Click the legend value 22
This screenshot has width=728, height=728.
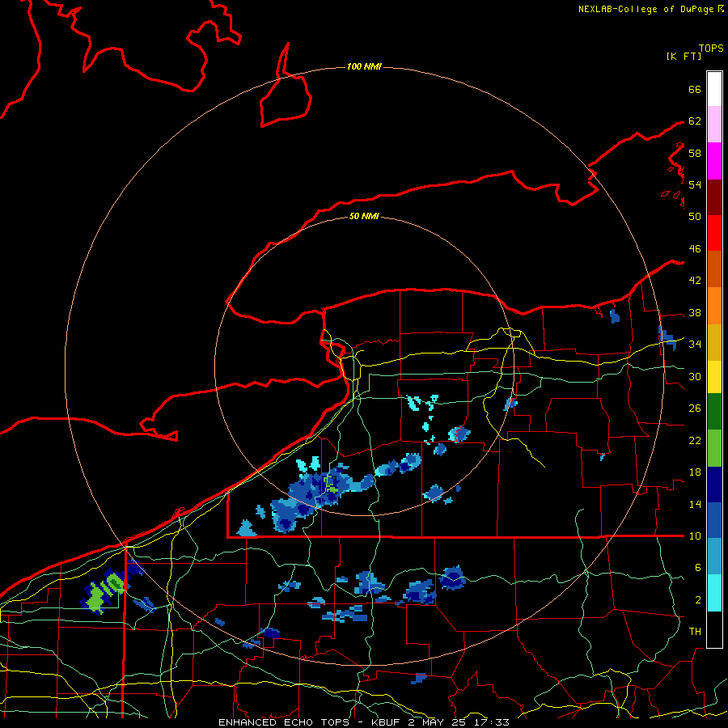tap(695, 440)
